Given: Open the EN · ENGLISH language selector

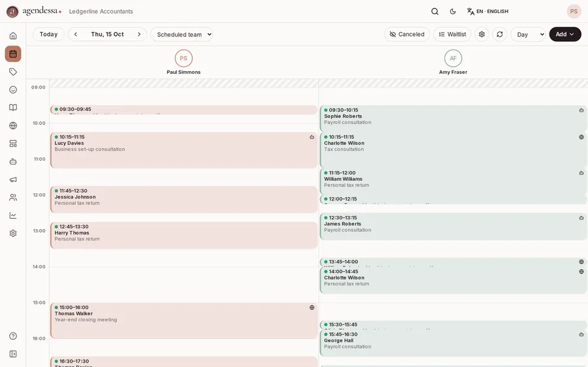Looking at the screenshot, I should (487, 11).
